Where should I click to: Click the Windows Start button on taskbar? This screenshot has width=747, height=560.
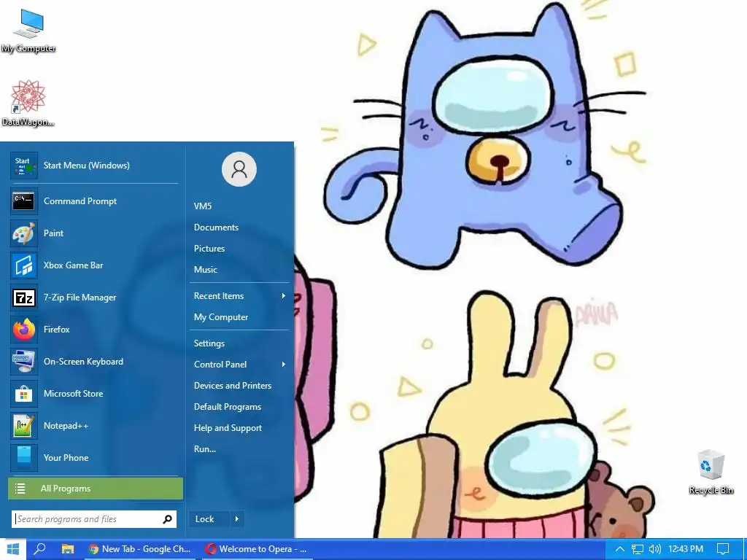pos(13,549)
